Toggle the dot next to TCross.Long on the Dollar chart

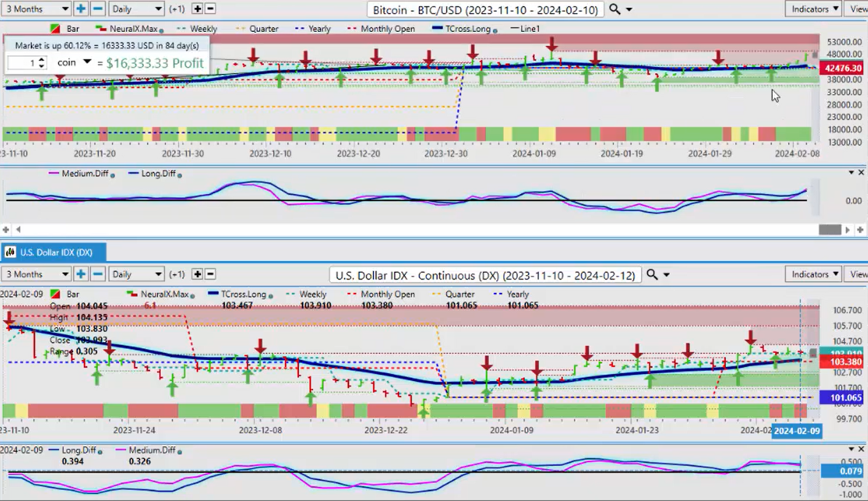click(269, 295)
